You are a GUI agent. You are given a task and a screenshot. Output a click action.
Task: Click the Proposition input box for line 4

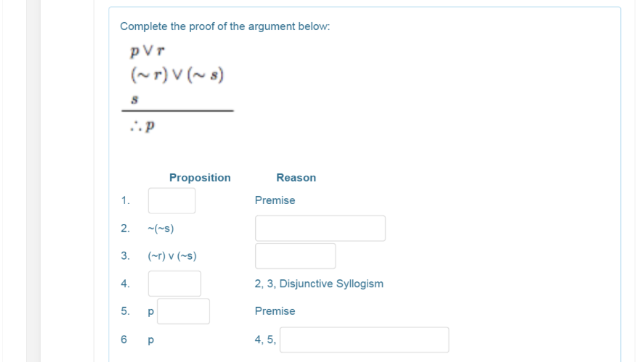[x=174, y=283]
